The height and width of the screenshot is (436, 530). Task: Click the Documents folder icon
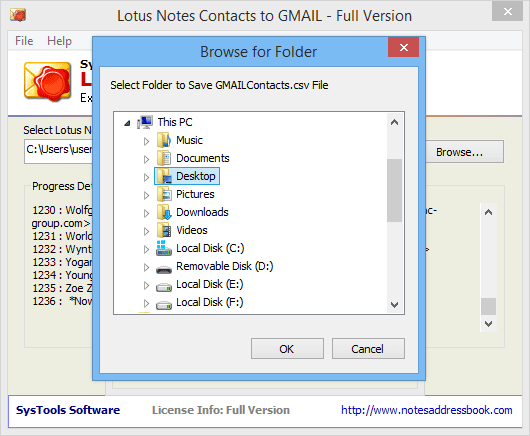(x=164, y=158)
